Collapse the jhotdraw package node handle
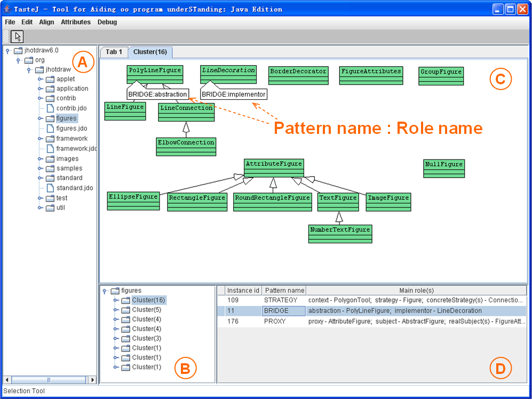 29,70
